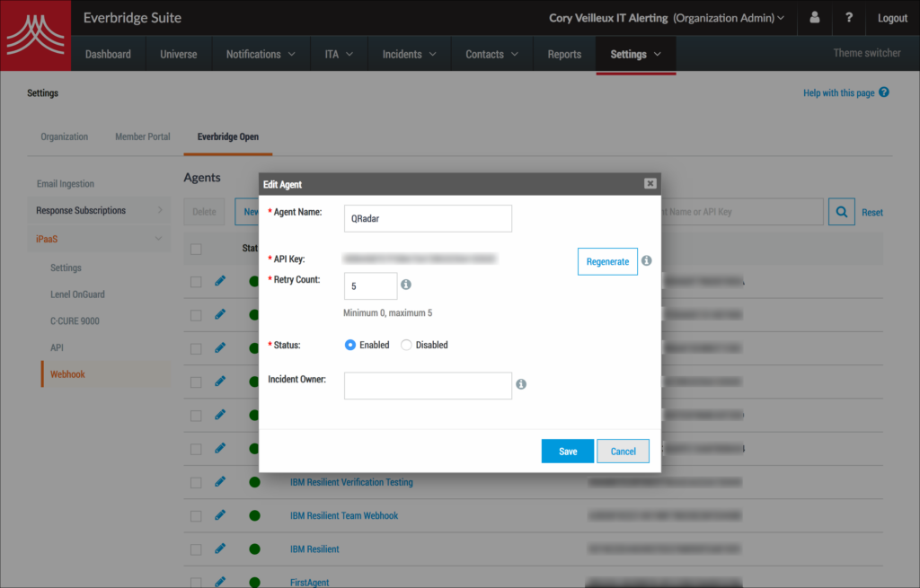Image resolution: width=920 pixels, height=588 pixels.
Task: Tick the select-all checkbox in the table header
Action: [196, 250]
